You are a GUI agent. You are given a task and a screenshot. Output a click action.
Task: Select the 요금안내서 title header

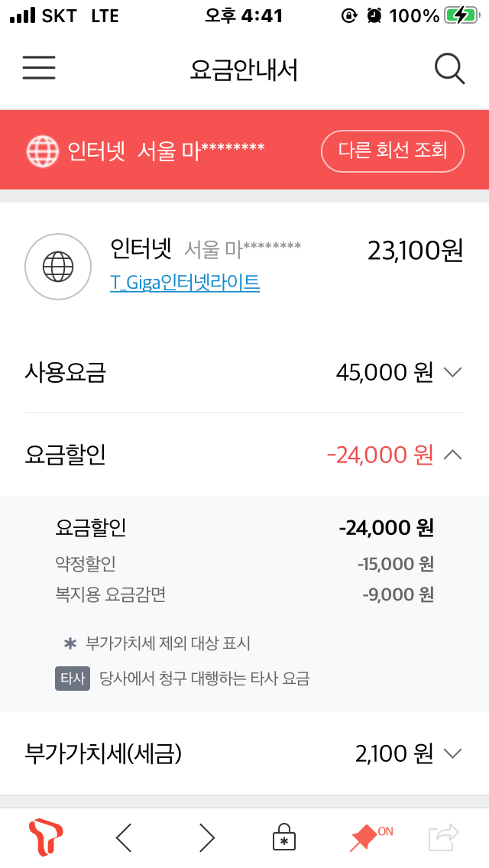coord(244,68)
